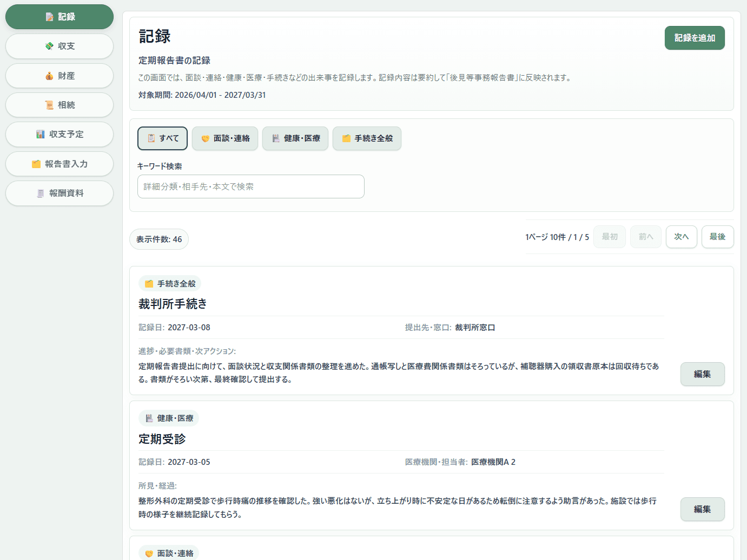Viewport: 747px width, 560px height.
Task: Click the 報告書入力 folder icon
Action: tap(36, 164)
